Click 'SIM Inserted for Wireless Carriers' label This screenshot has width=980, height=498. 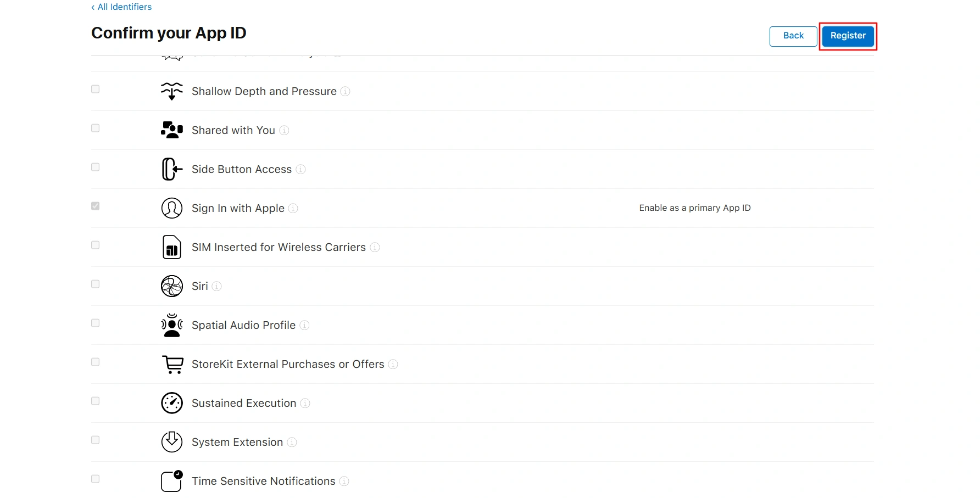279,247
